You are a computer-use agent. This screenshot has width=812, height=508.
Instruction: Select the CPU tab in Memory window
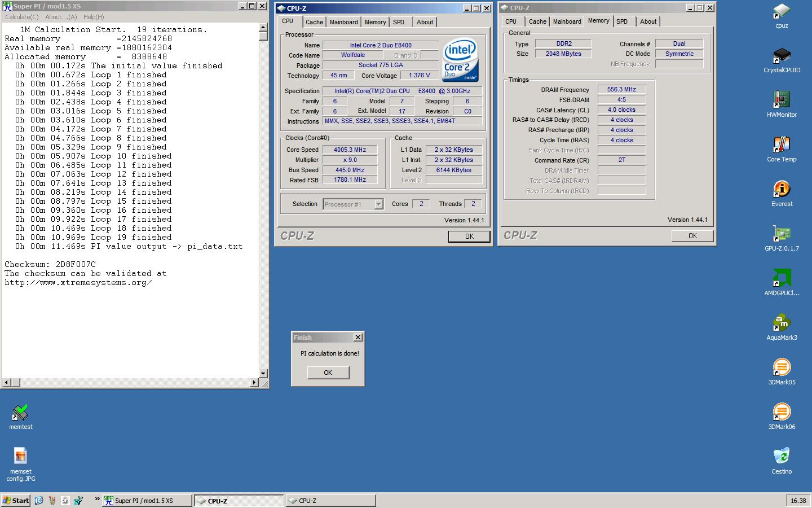(511, 21)
